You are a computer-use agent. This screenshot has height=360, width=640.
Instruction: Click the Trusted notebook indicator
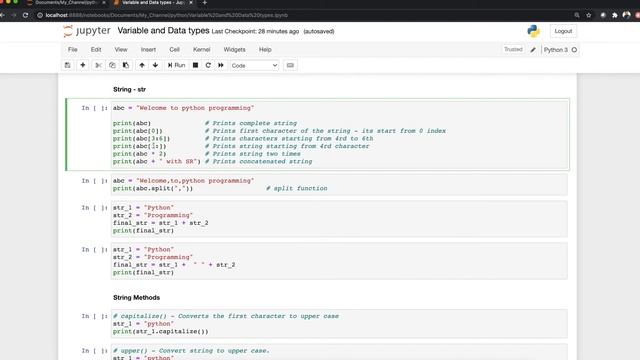(513, 49)
